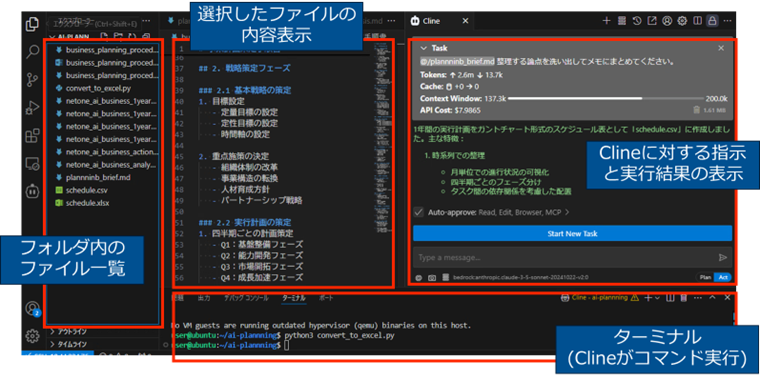Screen dimensions: 760x381
Task: Switch Cline to Act mode
Action: [x=723, y=277]
